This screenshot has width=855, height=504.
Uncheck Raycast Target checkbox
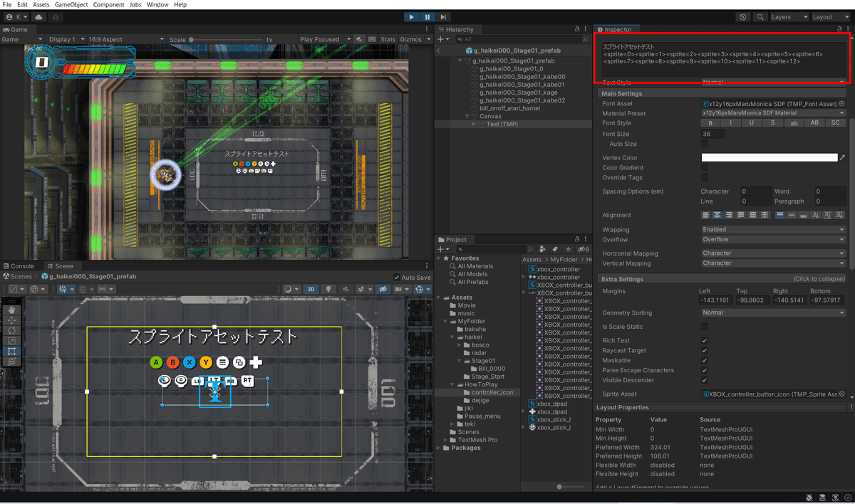click(705, 350)
